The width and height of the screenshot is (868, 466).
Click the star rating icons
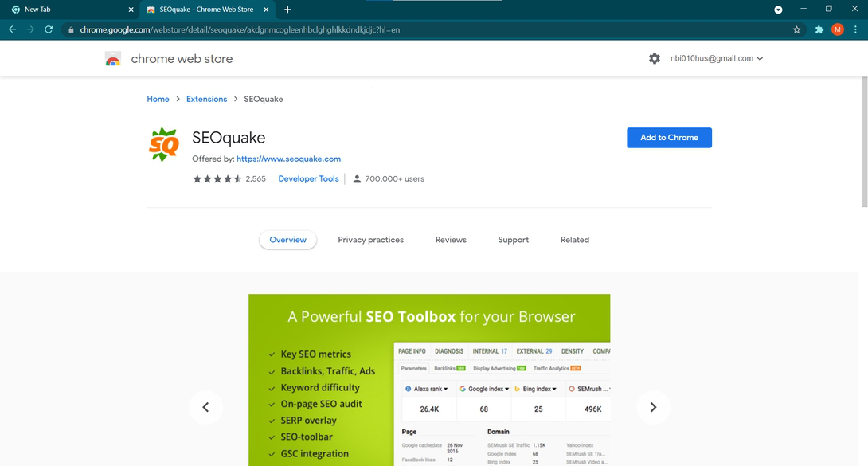point(217,178)
